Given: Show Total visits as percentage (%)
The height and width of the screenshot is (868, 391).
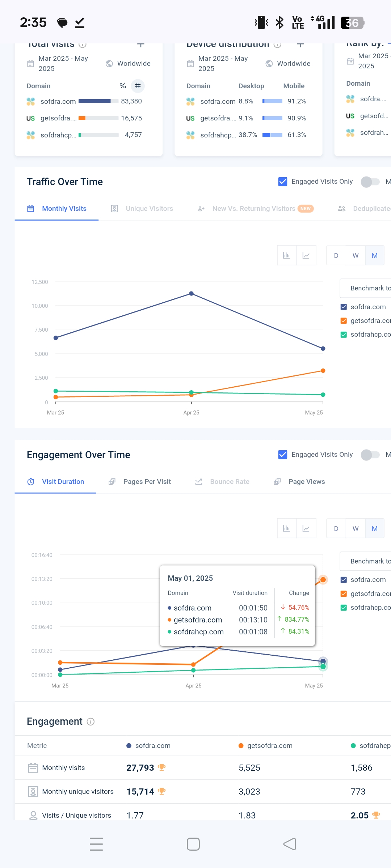Looking at the screenshot, I should pos(123,86).
